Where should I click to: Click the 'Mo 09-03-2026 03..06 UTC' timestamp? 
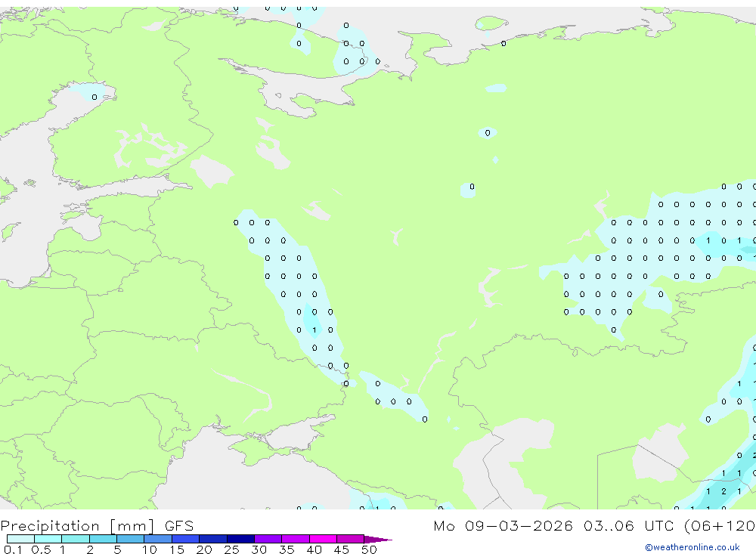[556, 526]
